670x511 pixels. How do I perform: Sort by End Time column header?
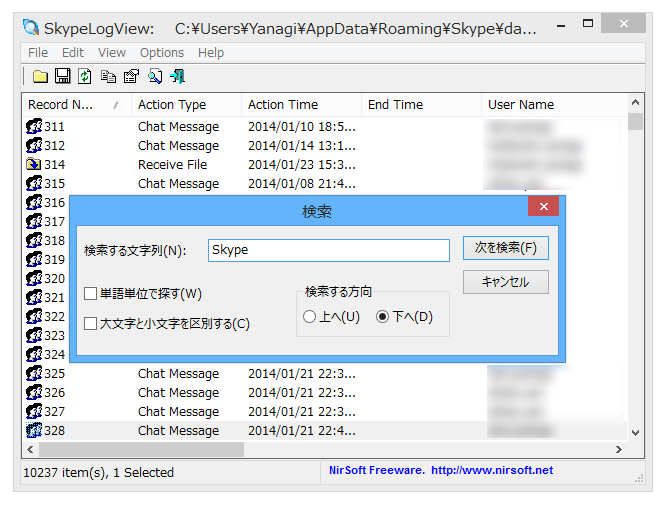(x=421, y=105)
